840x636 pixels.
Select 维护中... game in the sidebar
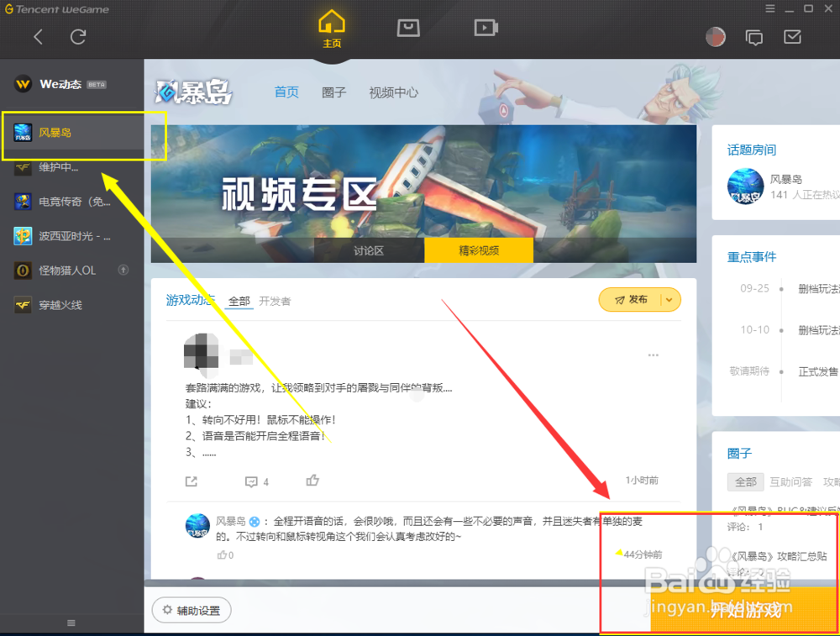(x=72, y=167)
